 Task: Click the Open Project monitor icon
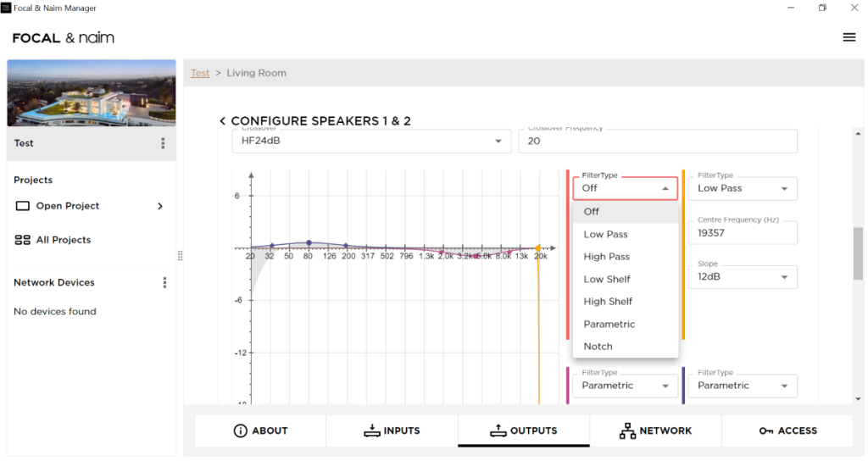(23, 206)
